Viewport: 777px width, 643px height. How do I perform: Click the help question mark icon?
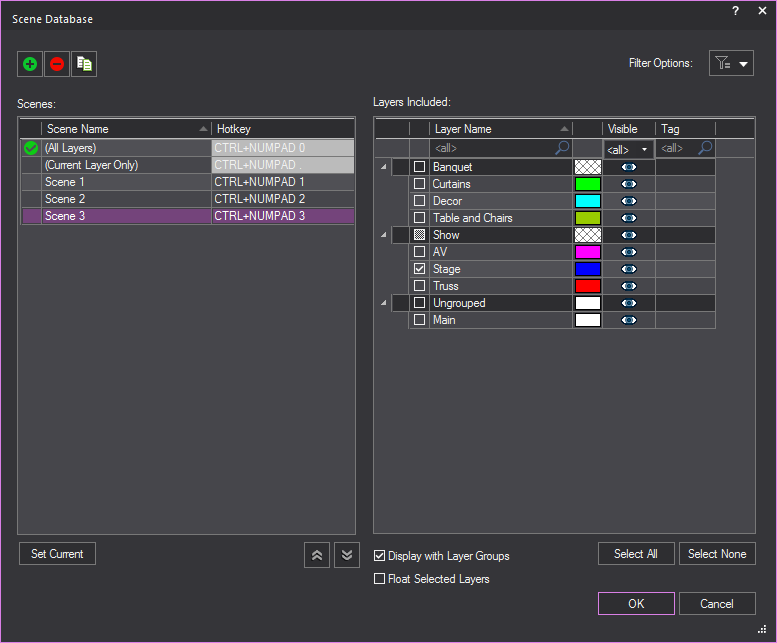(735, 11)
